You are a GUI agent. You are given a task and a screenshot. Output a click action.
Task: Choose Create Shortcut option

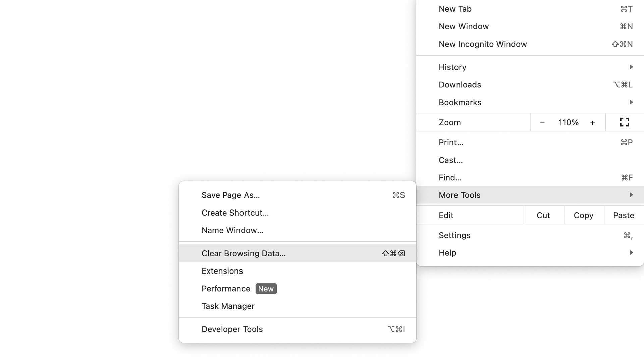(x=235, y=213)
